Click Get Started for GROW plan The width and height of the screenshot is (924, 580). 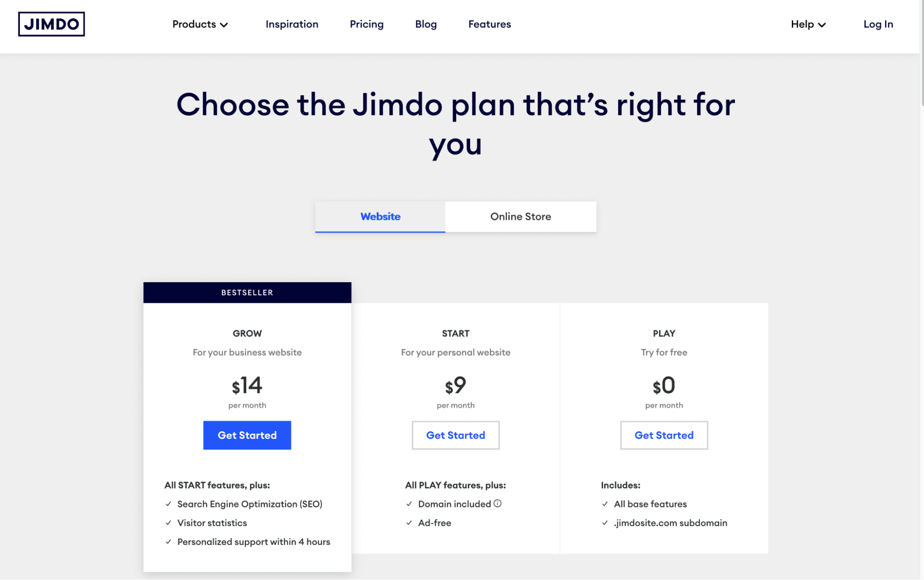click(x=247, y=435)
